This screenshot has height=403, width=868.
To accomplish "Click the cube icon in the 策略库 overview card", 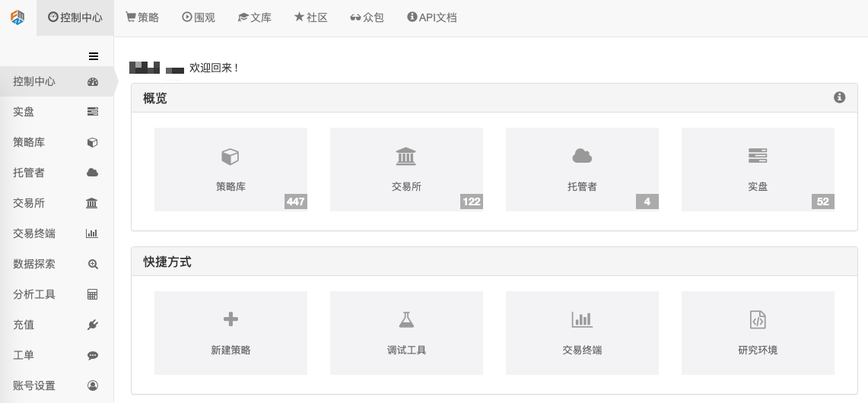I will pos(231,157).
